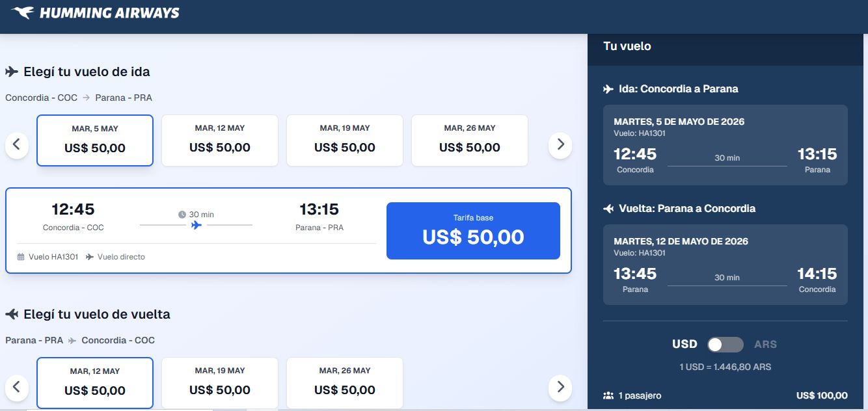The width and height of the screenshot is (868, 411).
Task: Click the Humming Airways hummingbird logo
Action: (23, 12)
